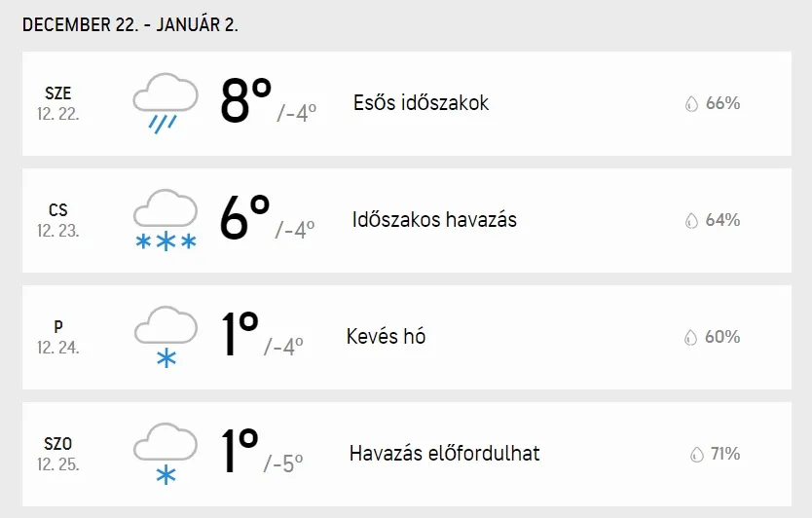Select the CS 12. 23. day label
The height and width of the screenshot is (518, 812).
[58, 220]
